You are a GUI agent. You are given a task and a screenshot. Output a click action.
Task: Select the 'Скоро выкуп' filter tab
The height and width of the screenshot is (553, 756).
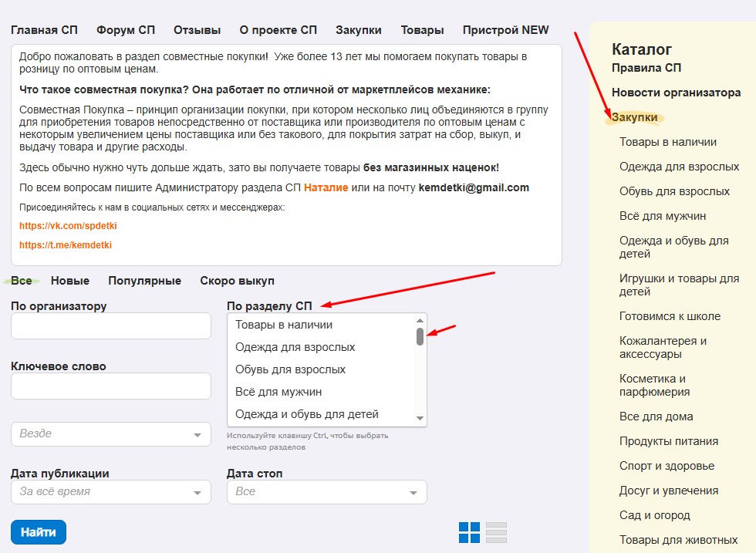point(237,281)
